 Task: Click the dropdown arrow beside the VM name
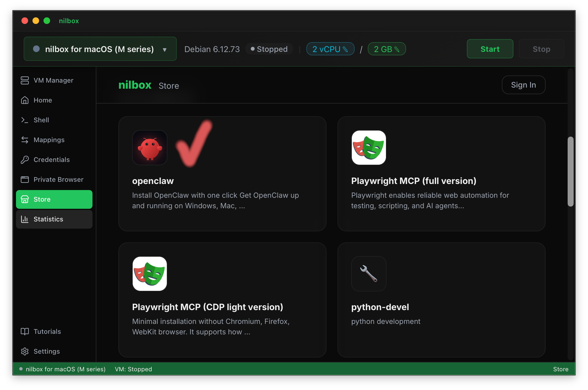point(165,50)
